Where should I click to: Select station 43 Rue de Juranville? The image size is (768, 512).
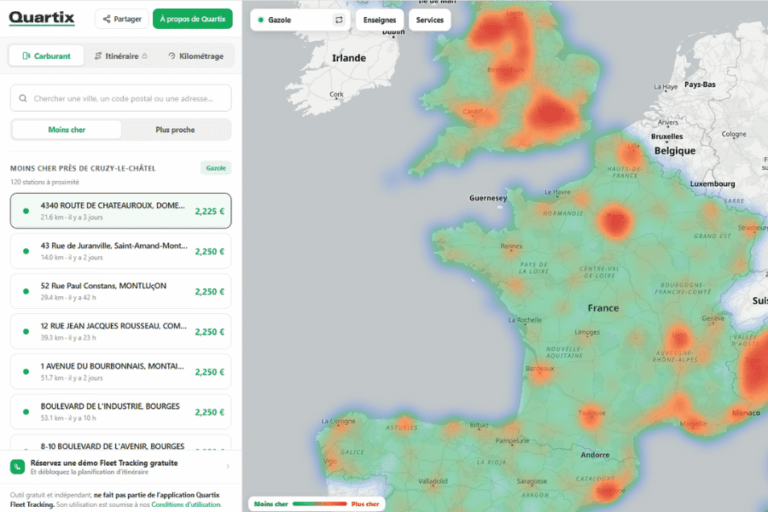click(120, 251)
